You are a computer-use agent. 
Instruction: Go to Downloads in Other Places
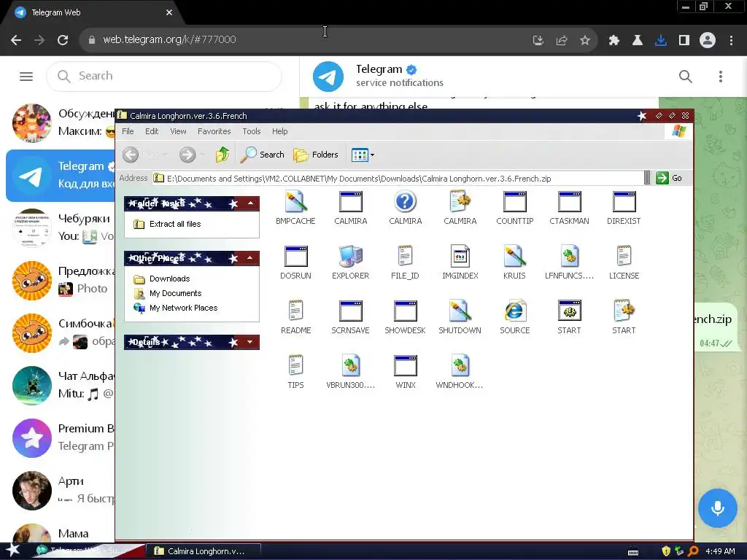pyautogui.click(x=169, y=279)
